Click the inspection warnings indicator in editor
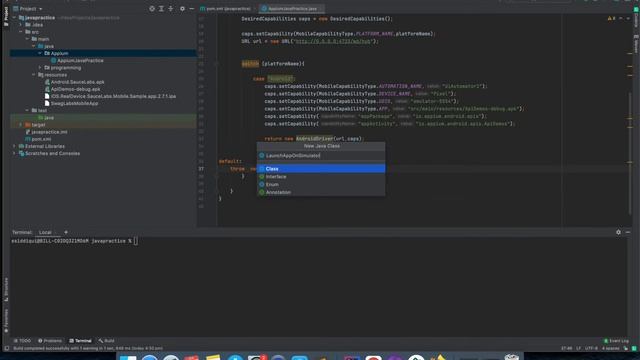The height and width of the screenshot is (360, 640). pos(611,18)
